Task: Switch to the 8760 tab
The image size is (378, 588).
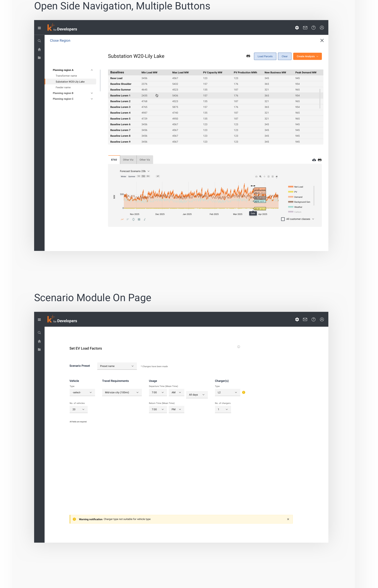Action: point(114,160)
